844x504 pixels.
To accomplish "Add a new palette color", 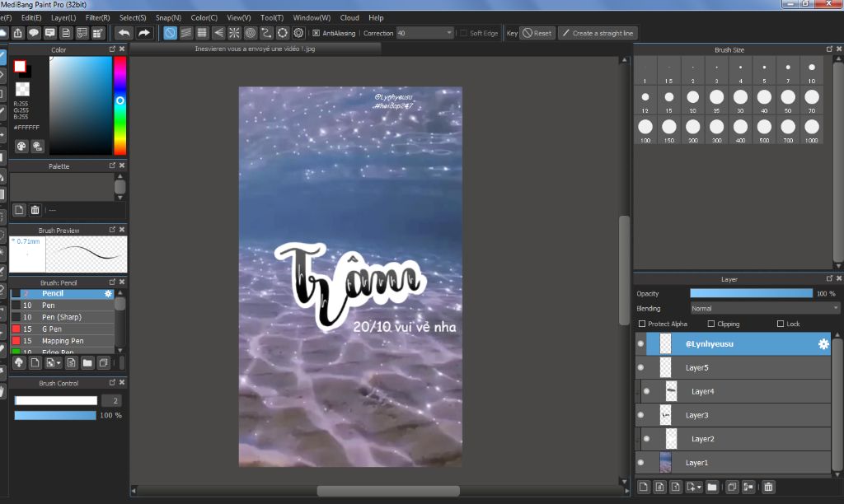I will tap(19, 210).
